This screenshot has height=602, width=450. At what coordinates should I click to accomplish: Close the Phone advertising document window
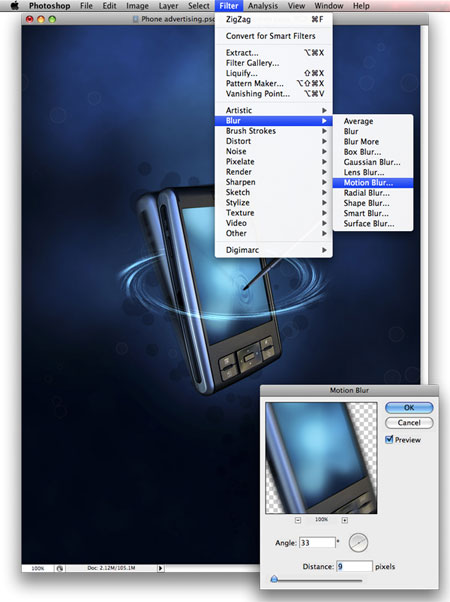coord(30,19)
